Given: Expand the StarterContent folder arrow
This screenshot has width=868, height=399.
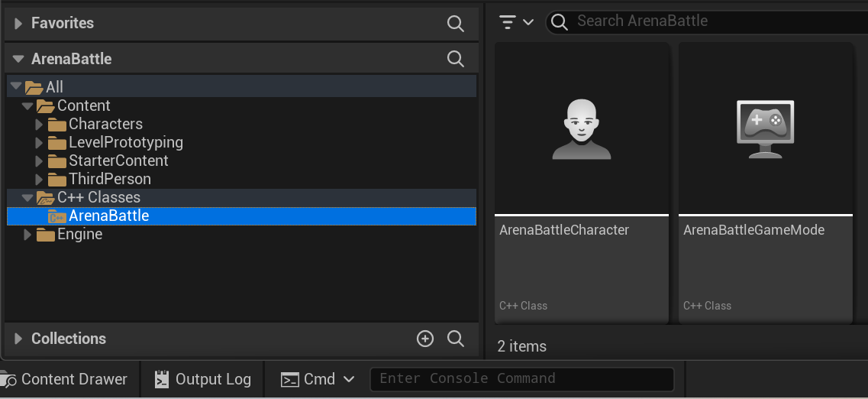Looking at the screenshot, I should [39, 161].
